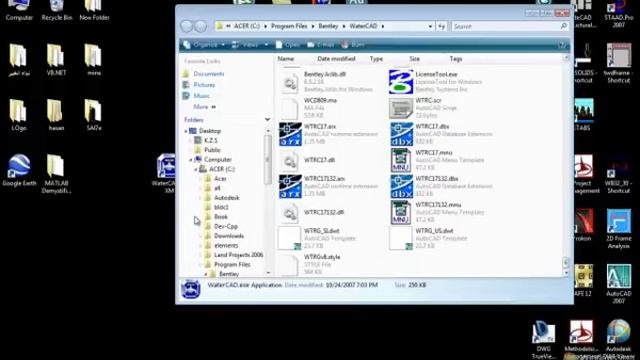The image size is (640, 360).
Task: Sort by the Type column header
Action: (x=376, y=59)
